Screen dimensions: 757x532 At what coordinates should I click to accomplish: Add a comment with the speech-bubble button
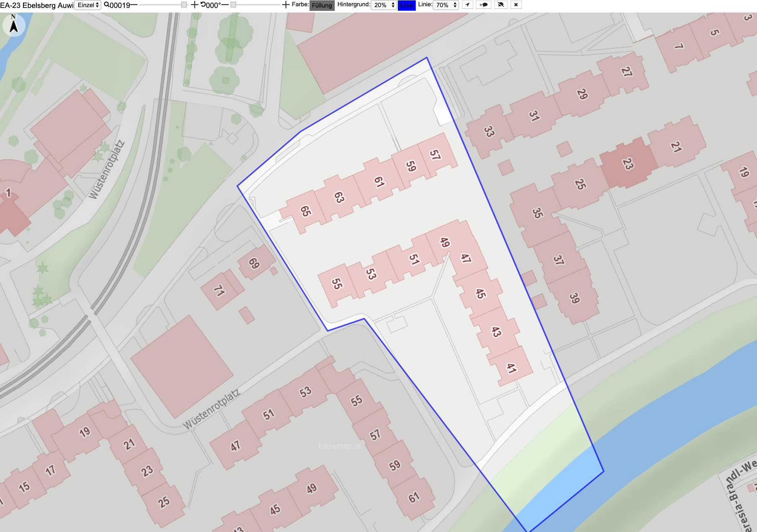[483, 5]
